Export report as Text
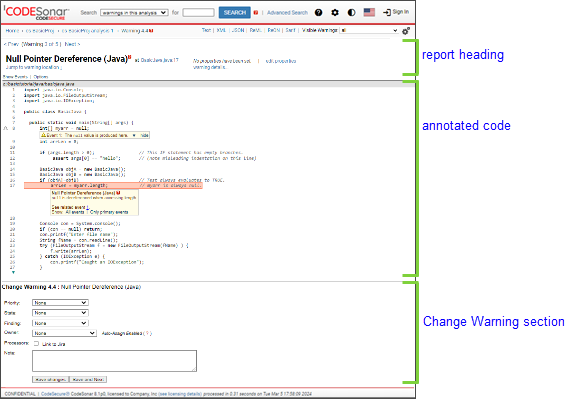Screen dimensions: 565x399 coord(206,30)
